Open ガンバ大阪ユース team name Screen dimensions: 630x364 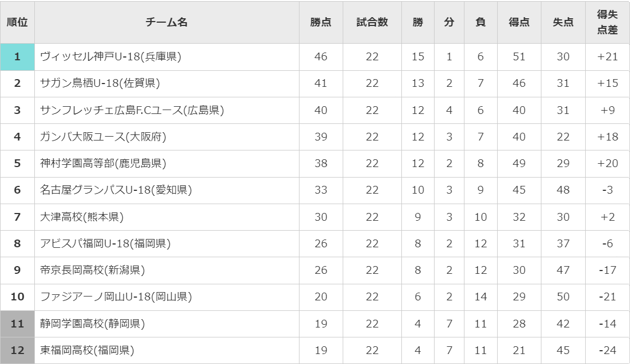tap(103, 137)
